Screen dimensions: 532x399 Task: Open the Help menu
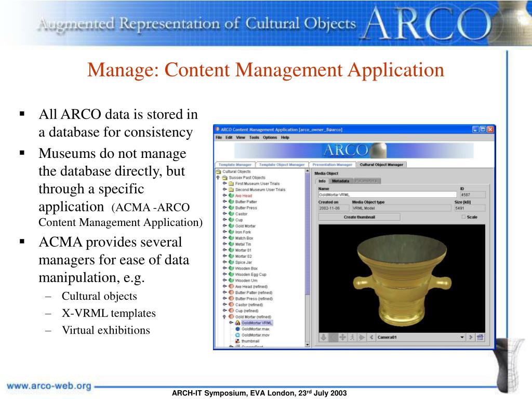(285, 138)
